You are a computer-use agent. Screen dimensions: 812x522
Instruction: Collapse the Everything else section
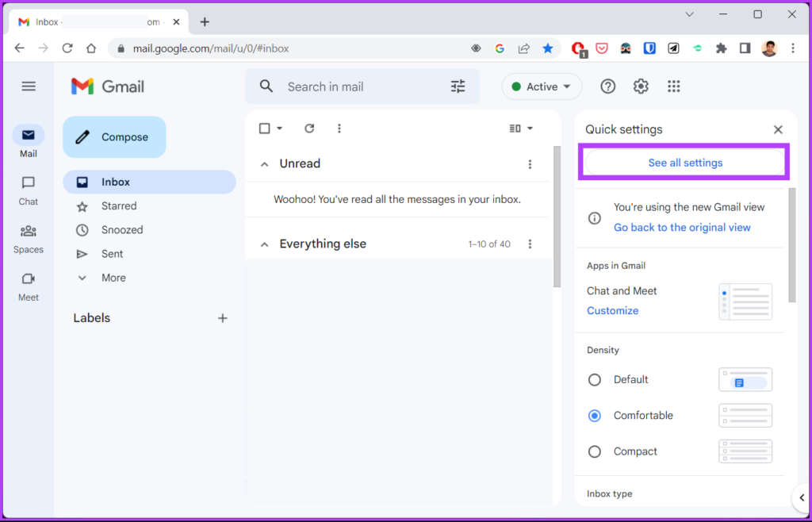265,244
